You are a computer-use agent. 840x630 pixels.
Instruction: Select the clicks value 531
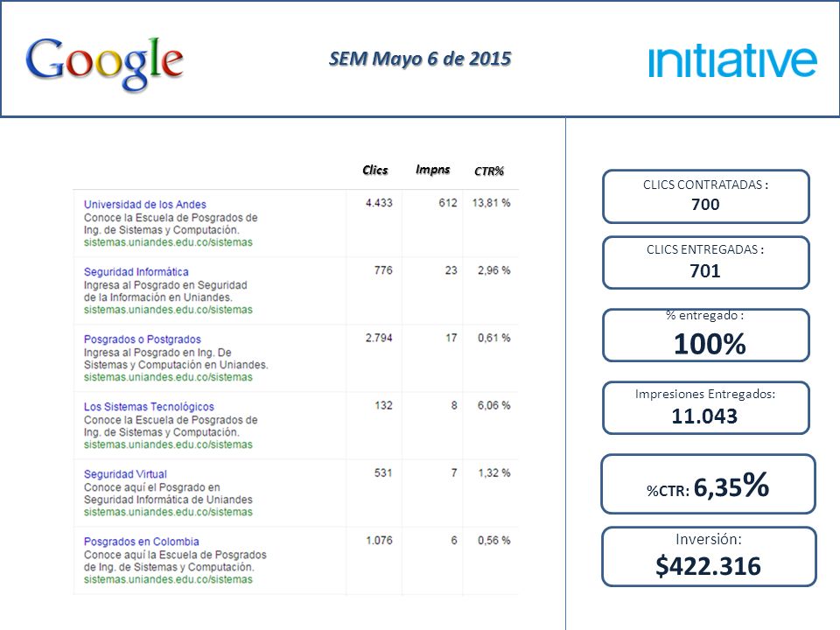coord(383,473)
